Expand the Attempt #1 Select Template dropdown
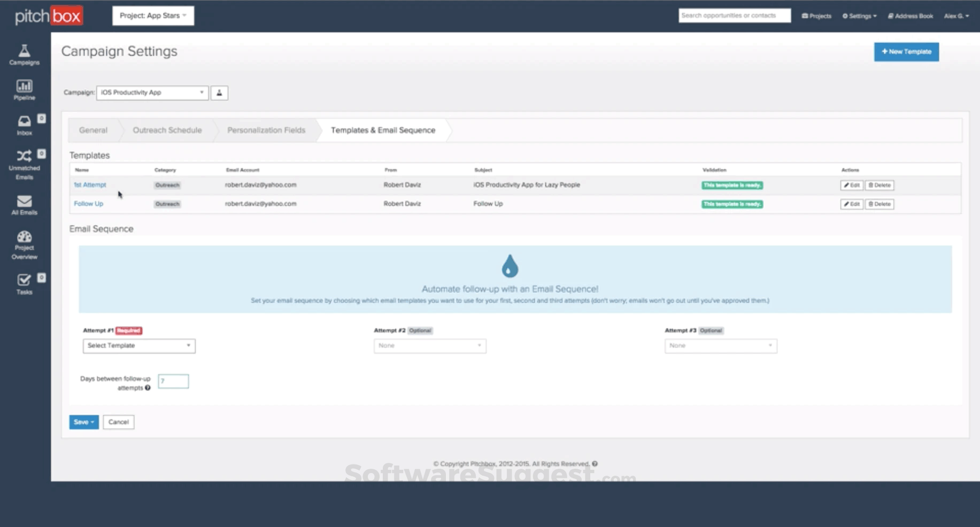Image resolution: width=980 pixels, height=527 pixels. 138,346
